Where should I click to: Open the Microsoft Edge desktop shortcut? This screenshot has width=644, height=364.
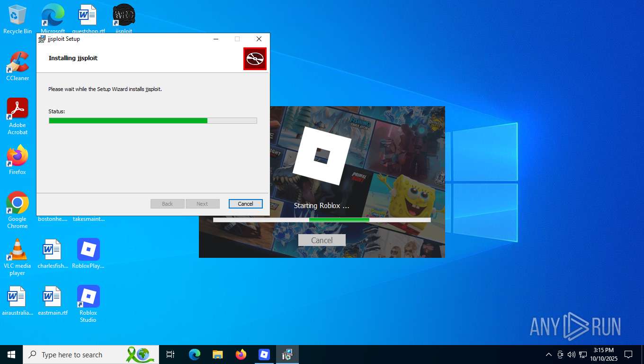(53, 19)
